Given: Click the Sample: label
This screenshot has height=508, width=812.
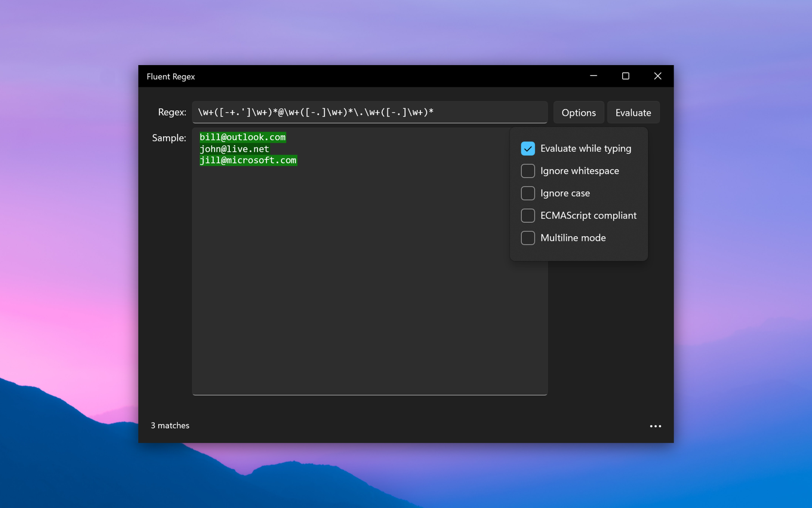Looking at the screenshot, I should coord(169,137).
